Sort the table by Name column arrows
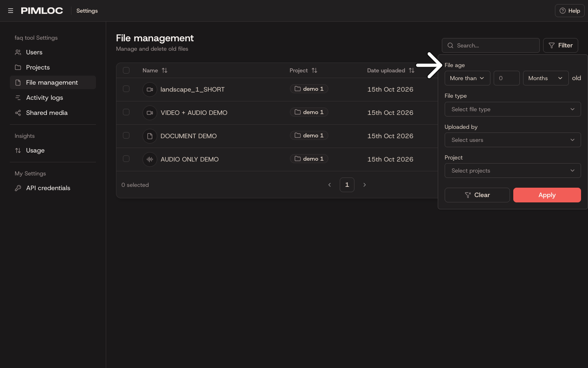This screenshot has width=588, height=368. pos(165,70)
